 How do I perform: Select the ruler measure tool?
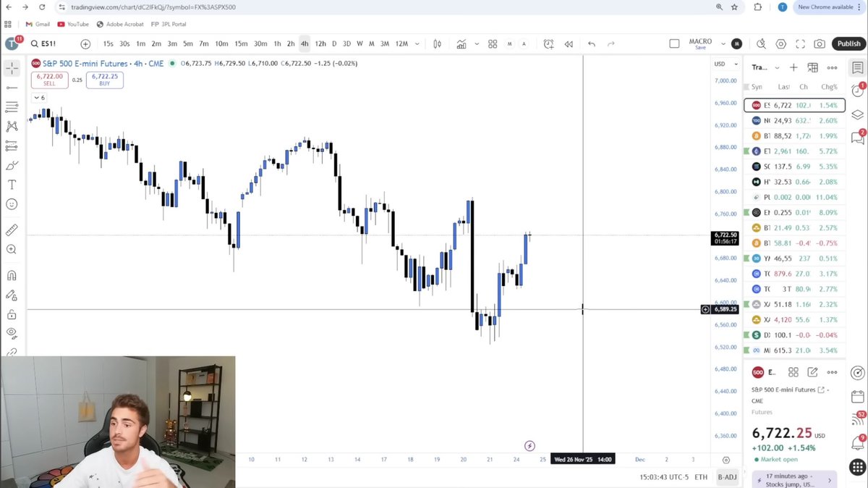(12, 230)
